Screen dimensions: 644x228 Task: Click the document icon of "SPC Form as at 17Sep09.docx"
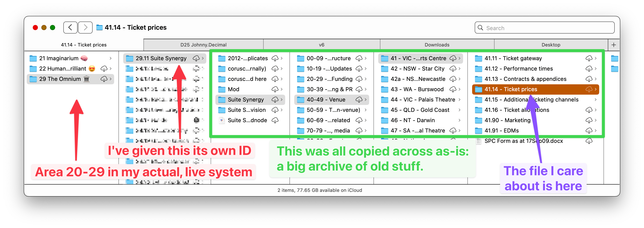[x=479, y=141]
